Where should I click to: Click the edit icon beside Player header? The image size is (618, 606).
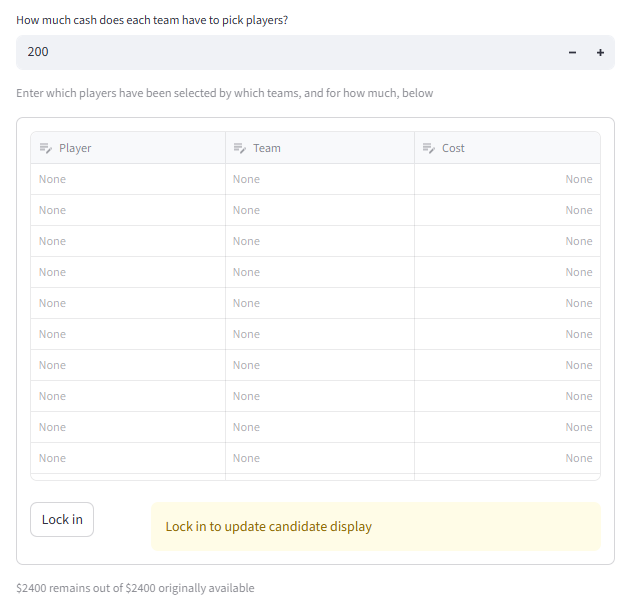[x=45, y=148]
